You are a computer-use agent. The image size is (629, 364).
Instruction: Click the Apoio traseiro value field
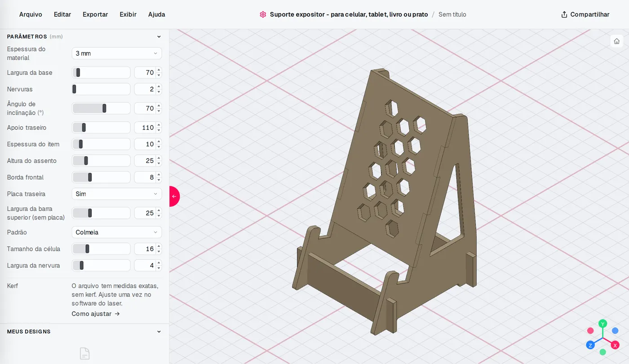145,127
